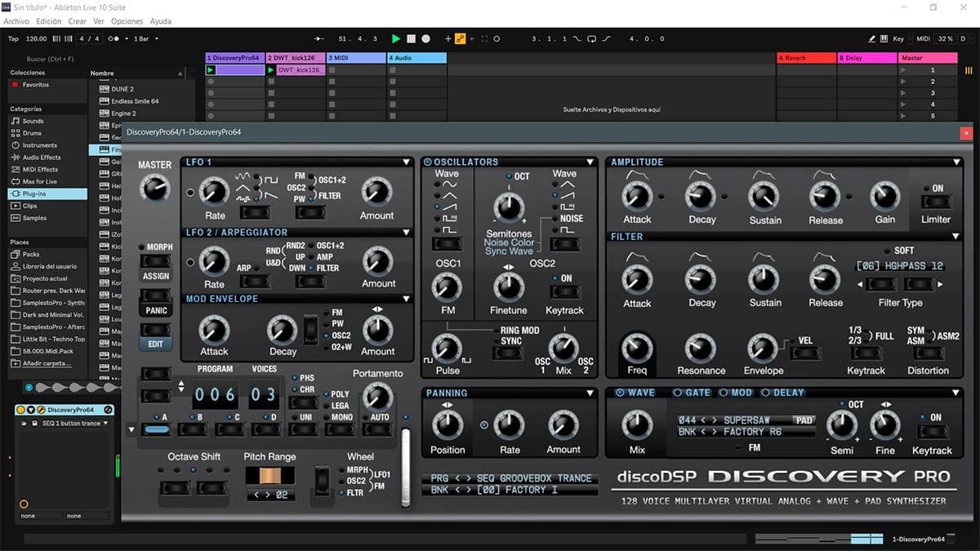Toggle the oscillator SYNC switch
The height and width of the screenshot is (551, 980).
pyautogui.click(x=508, y=353)
